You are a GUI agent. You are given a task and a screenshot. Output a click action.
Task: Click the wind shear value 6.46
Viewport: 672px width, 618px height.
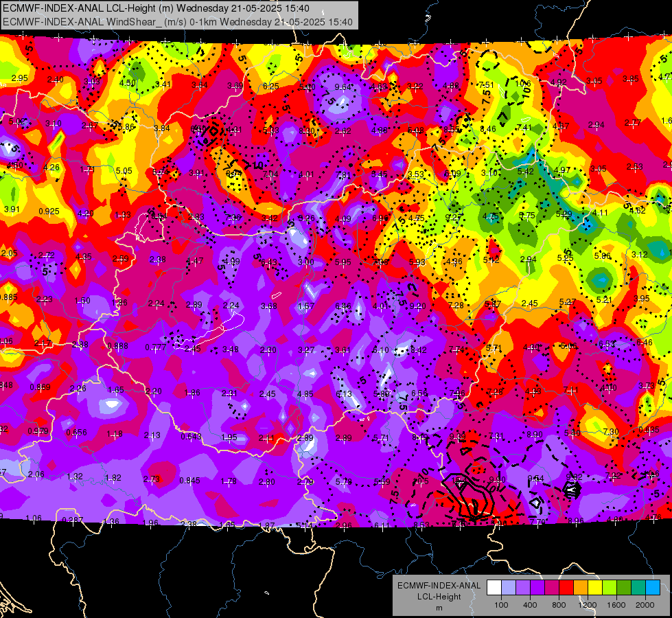point(645,342)
